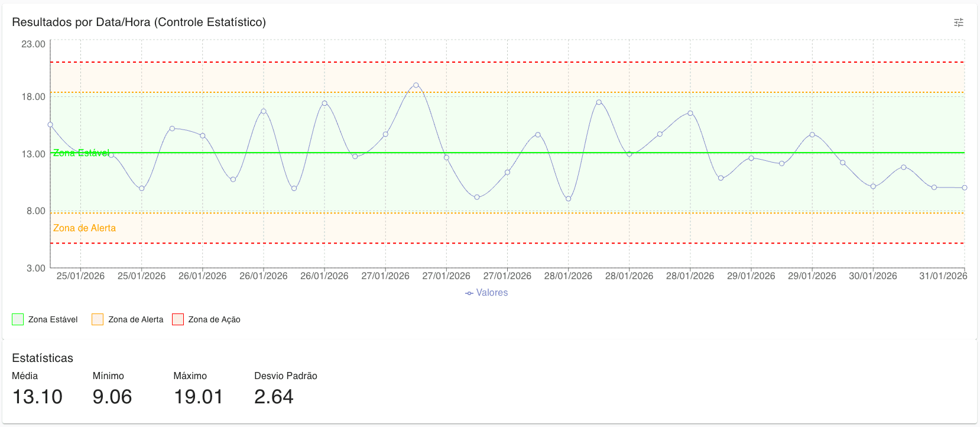Click the chart title Resultados por Data/Hora

[x=139, y=22]
